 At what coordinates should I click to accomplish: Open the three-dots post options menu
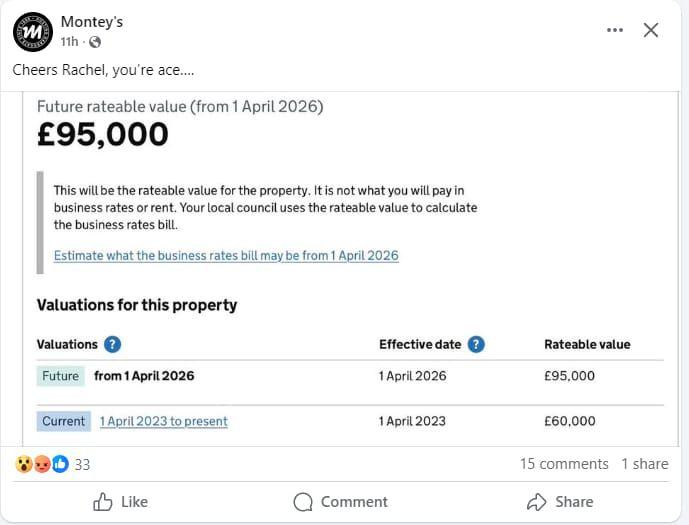(615, 30)
